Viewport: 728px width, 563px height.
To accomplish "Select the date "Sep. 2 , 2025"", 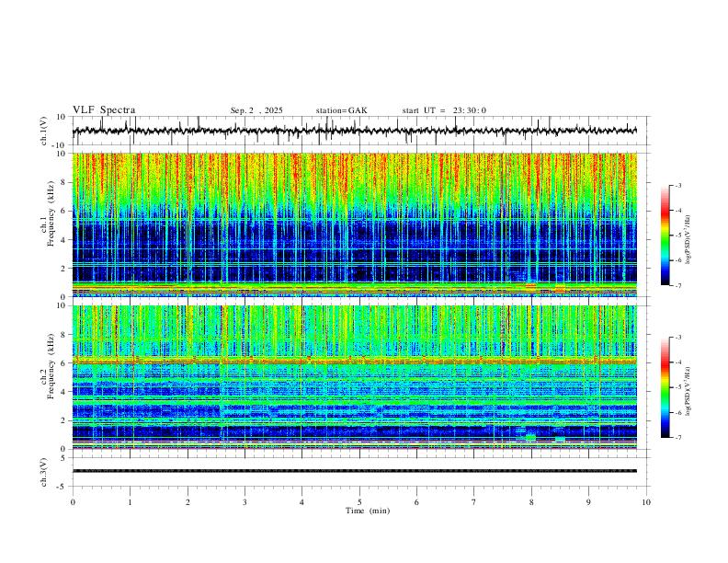I will [x=256, y=110].
